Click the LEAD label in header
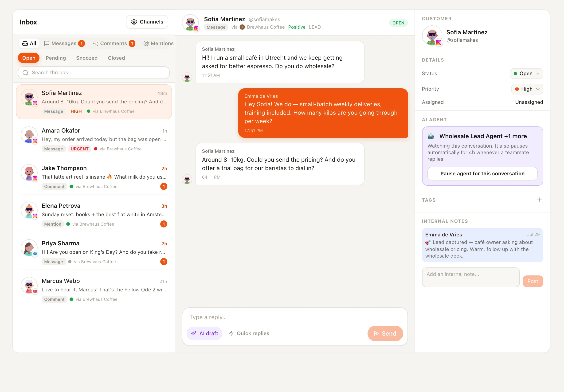This screenshot has height=392, width=564. [315, 27]
